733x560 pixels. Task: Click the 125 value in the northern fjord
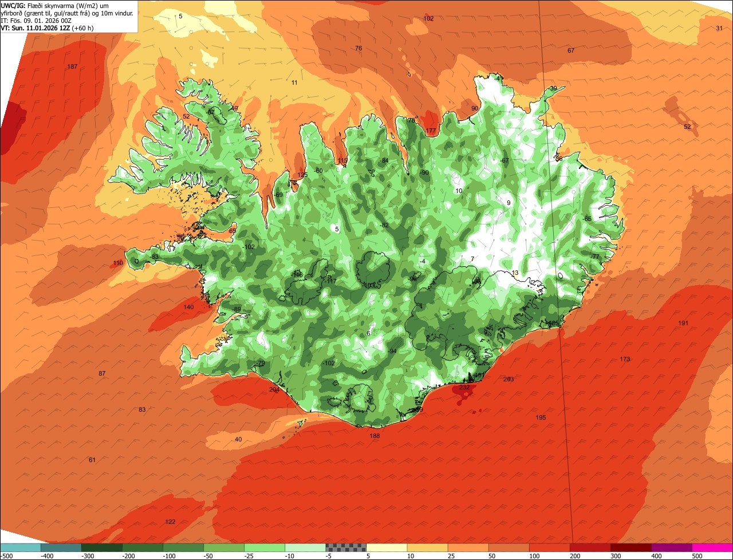302,175
